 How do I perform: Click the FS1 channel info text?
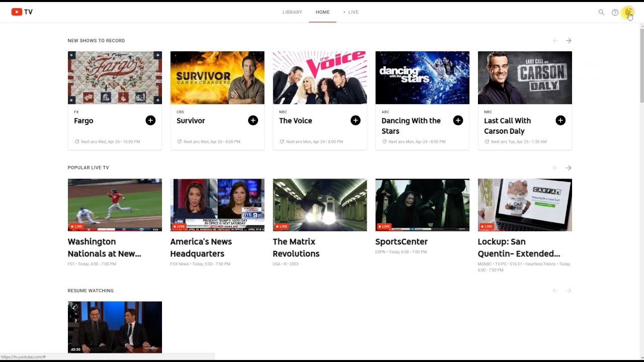(93, 264)
